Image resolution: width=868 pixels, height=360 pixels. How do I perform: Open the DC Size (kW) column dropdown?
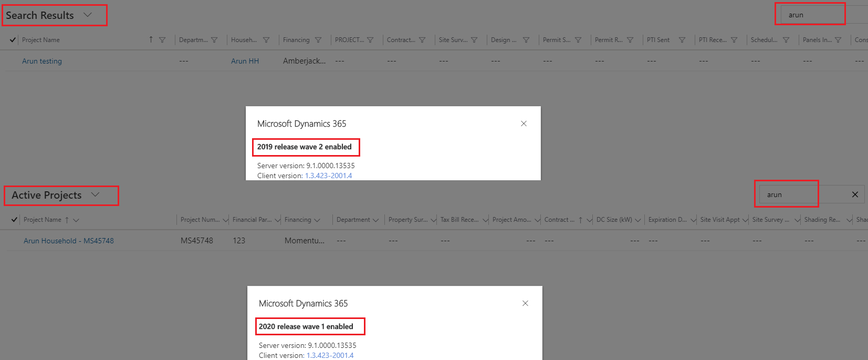(637, 220)
